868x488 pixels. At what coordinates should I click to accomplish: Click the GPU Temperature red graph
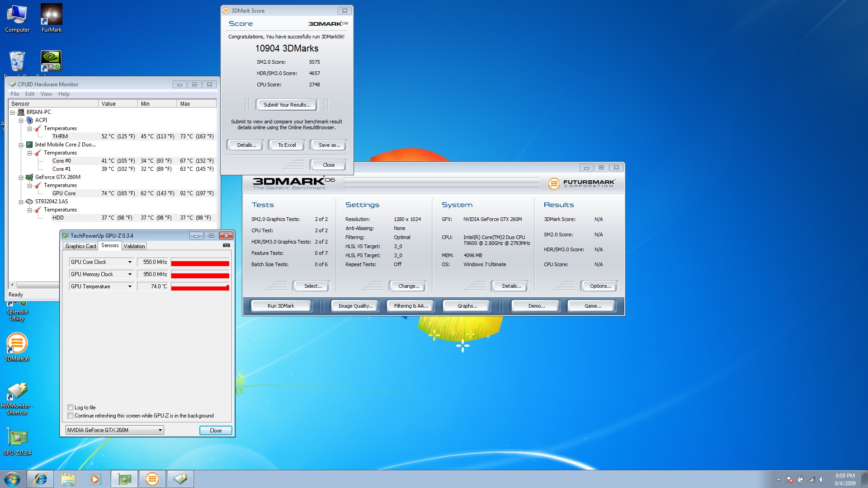[x=200, y=286]
